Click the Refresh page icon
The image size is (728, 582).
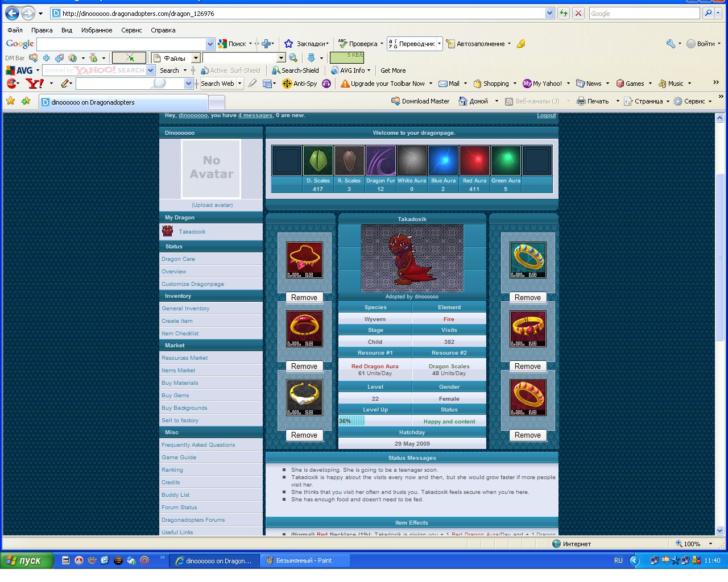pyautogui.click(x=563, y=13)
